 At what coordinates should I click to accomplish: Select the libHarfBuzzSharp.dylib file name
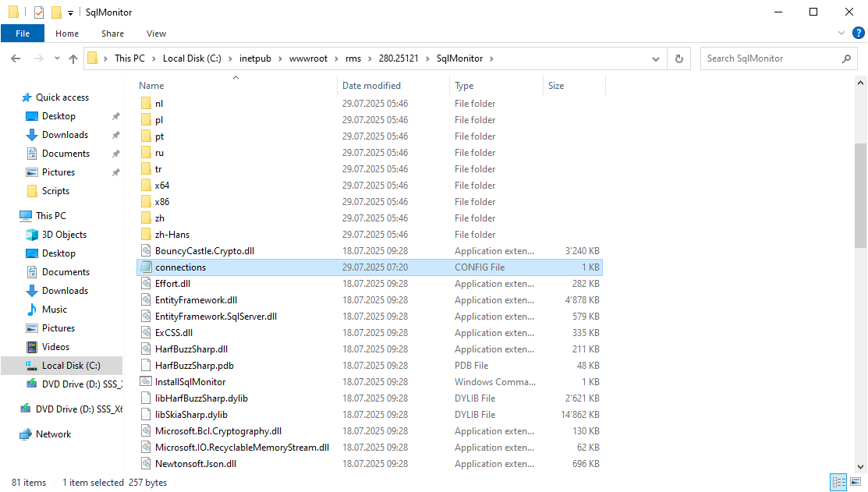pyautogui.click(x=201, y=398)
